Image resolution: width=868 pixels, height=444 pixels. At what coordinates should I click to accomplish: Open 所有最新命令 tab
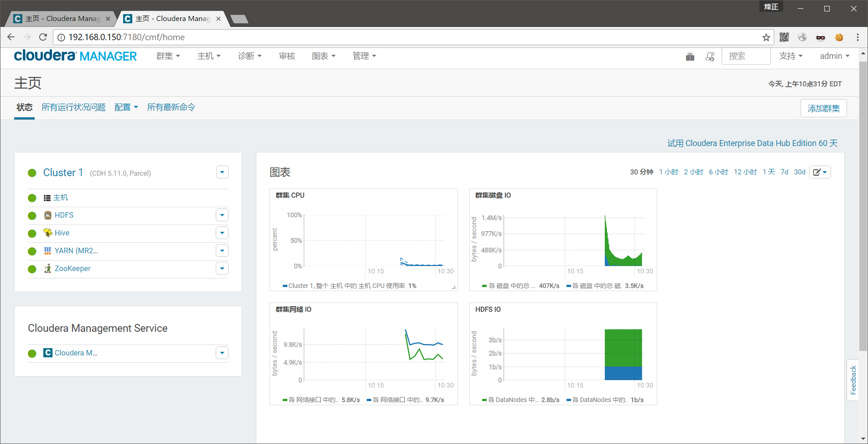tap(171, 107)
